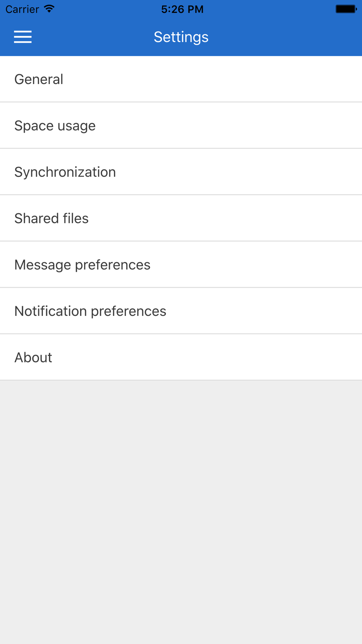
Task: Open General settings
Action: [181, 79]
